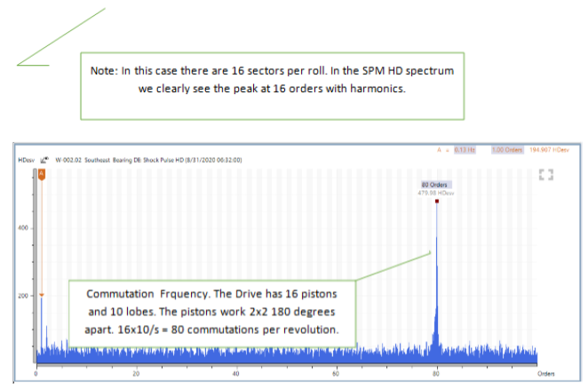Click the 80 Orders peak label
588x389 pixels.
point(437,185)
